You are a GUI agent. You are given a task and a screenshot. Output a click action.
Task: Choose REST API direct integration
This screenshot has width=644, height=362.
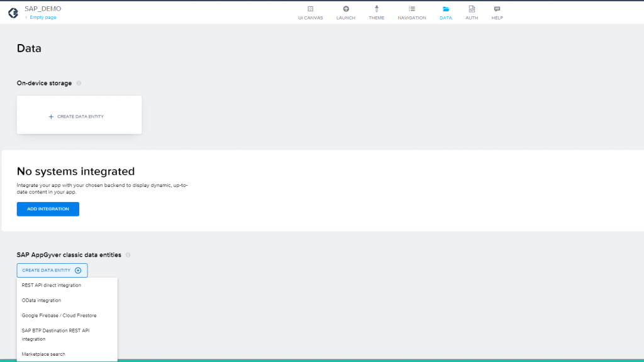coord(67,285)
